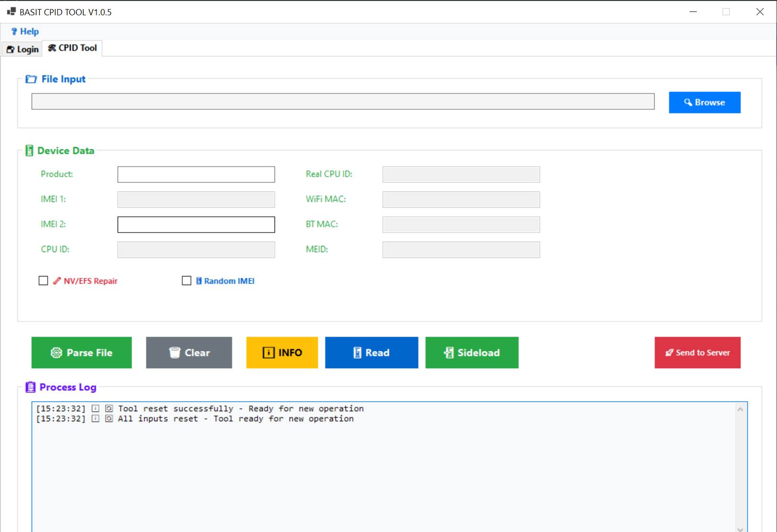Click the CPU ID field
This screenshot has width=777, height=532.
click(x=196, y=250)
